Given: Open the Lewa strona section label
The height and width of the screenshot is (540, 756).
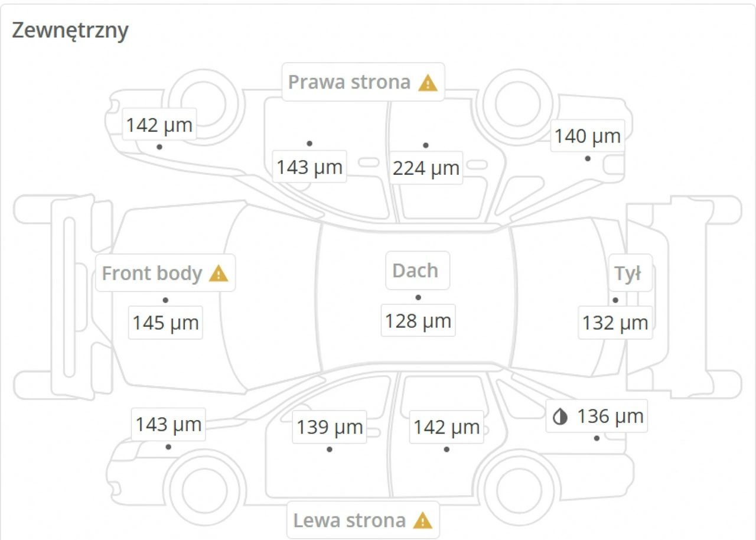Looking at the screenshot, I should pos(363,520).
